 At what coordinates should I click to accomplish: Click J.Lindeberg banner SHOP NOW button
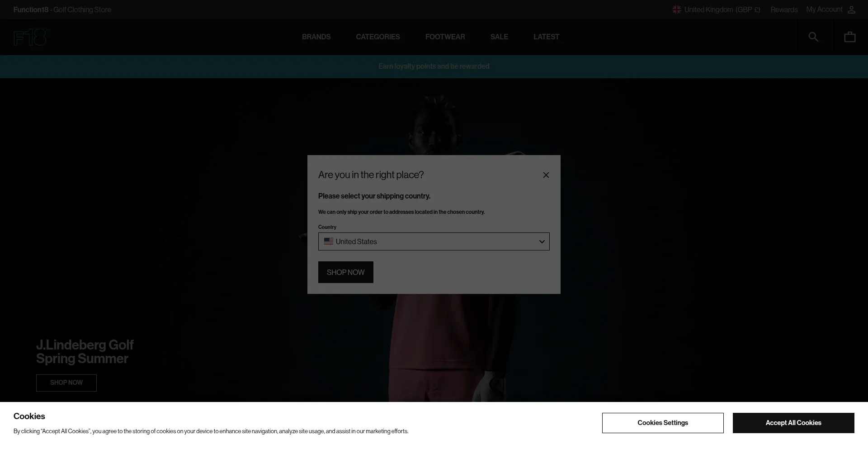(66, 383)
